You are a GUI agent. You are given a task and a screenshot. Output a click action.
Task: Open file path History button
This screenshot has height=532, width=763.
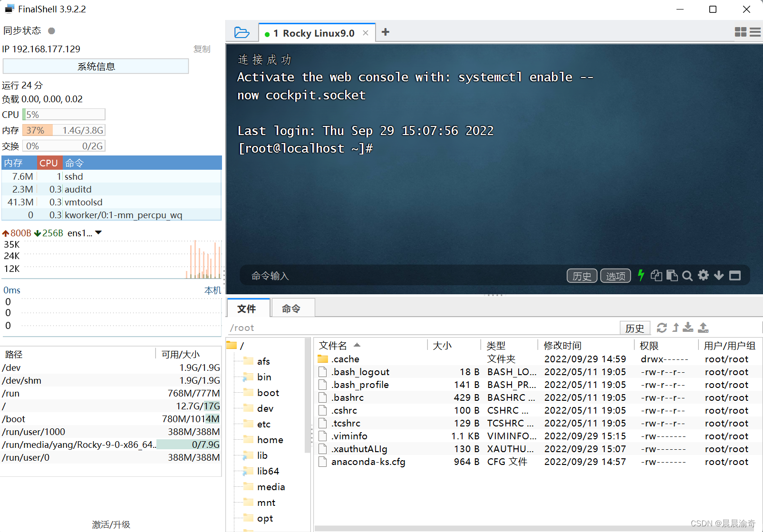[x=635, y=328]
